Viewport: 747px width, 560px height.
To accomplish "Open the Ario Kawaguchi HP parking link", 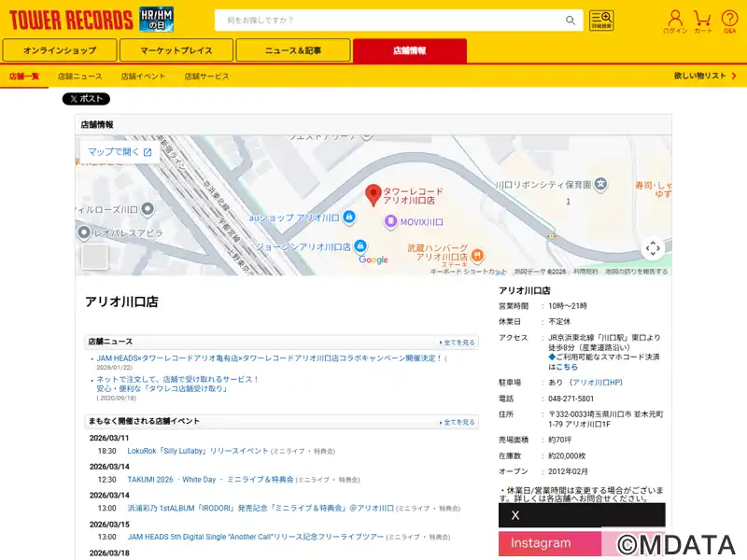I will tap(597, 383).
